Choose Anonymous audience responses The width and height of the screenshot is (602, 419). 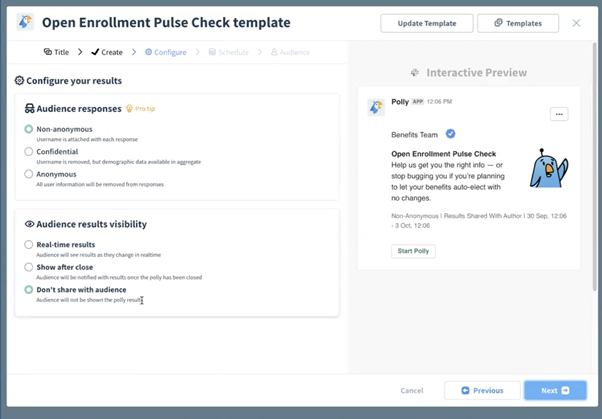coord(29,174)
